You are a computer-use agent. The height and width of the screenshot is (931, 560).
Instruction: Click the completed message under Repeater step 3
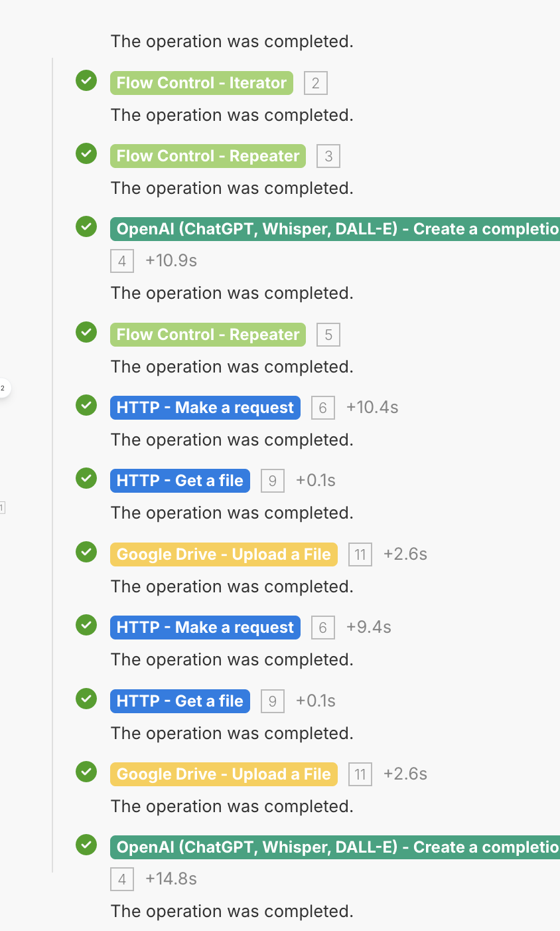coord(232,188)
